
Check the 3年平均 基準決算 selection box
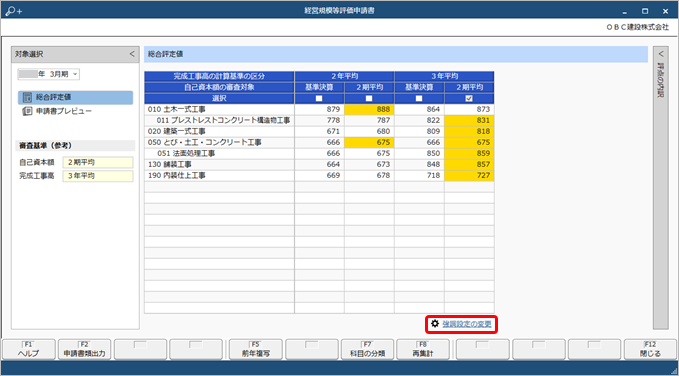pyautogui.click(x=419, y=98)
